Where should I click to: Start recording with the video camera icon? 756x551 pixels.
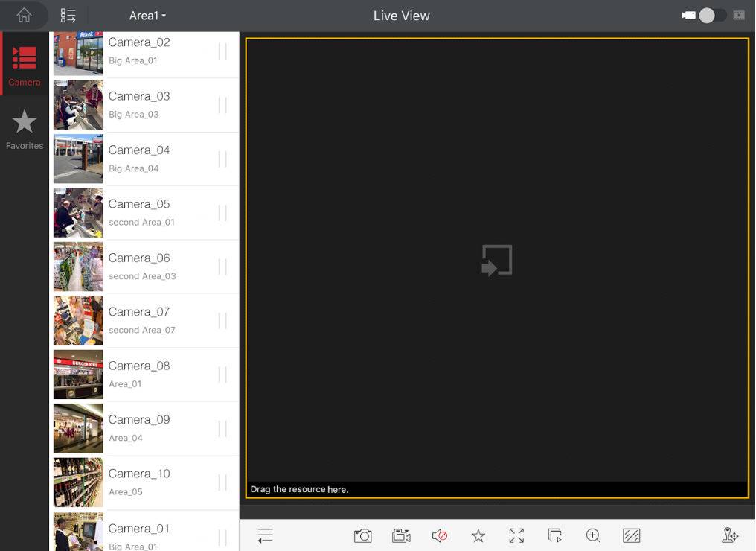tap(401, 536)
